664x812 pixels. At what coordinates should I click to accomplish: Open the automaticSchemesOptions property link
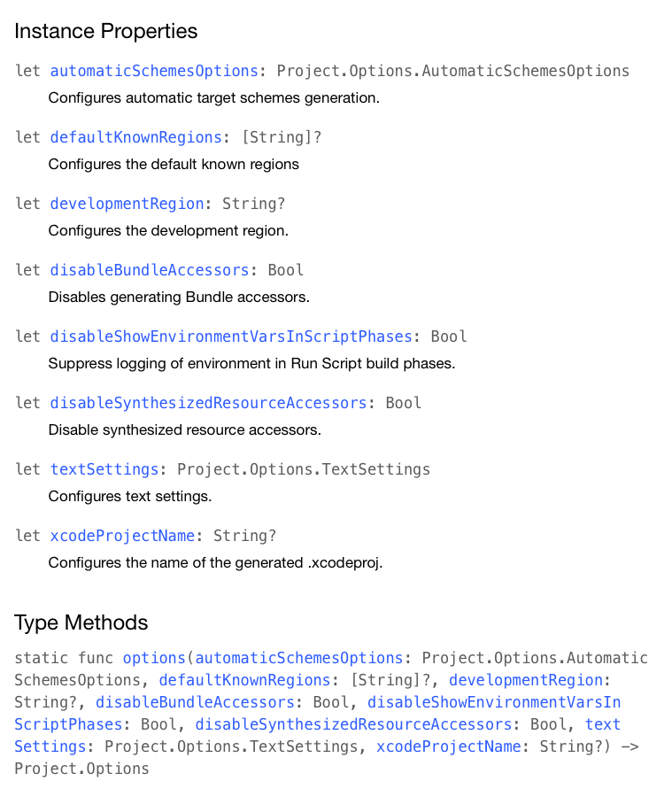pos(154,71)
